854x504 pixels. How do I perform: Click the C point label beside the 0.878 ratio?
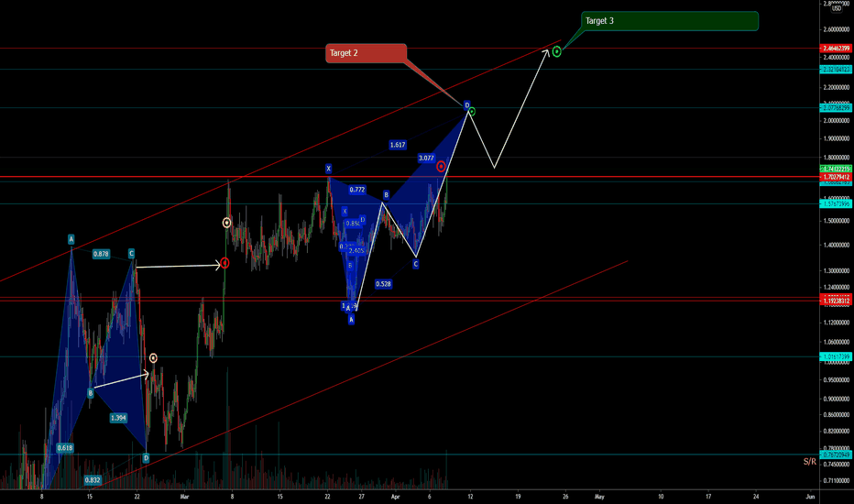(x=131, y=253)
